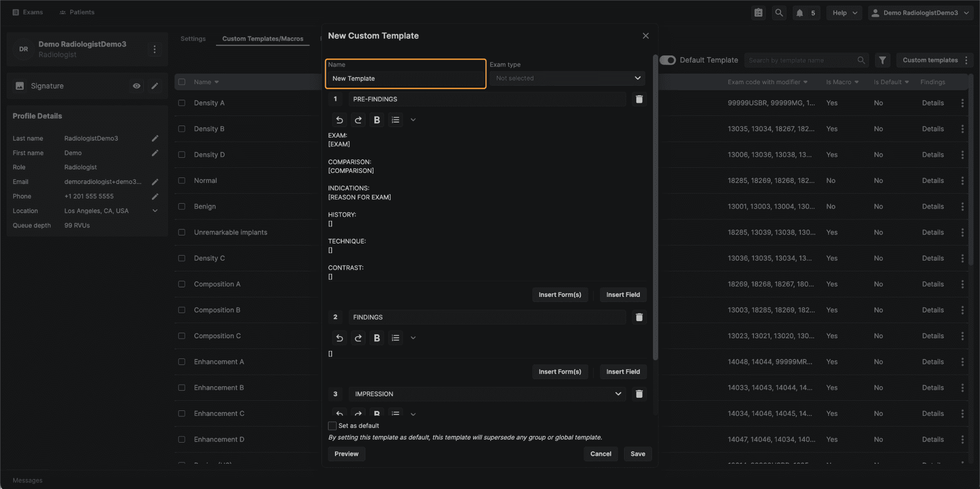Expand more formatting options in FINDINGS toolbar
The width and height of the screenshot is (980, 489).
tap(413, 338)
